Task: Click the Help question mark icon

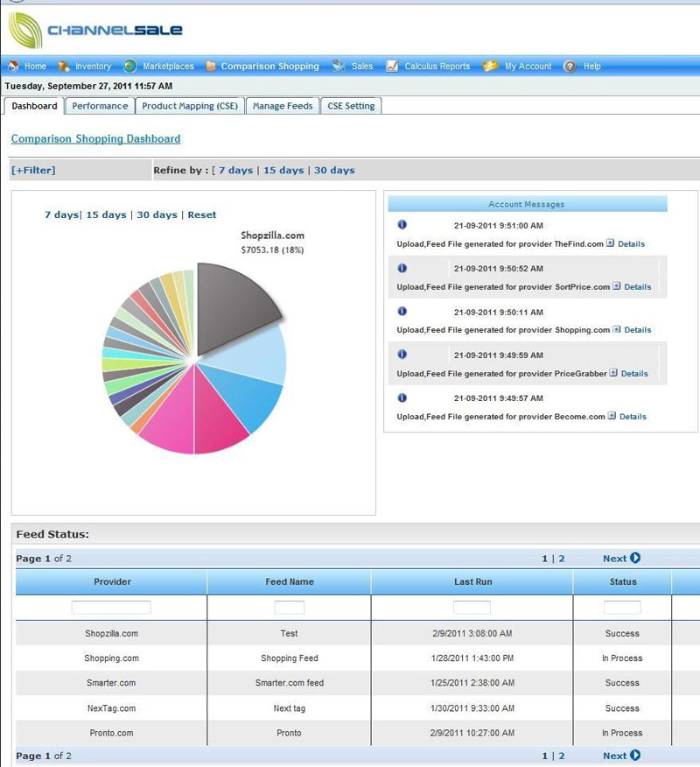Action: [570, 66]
